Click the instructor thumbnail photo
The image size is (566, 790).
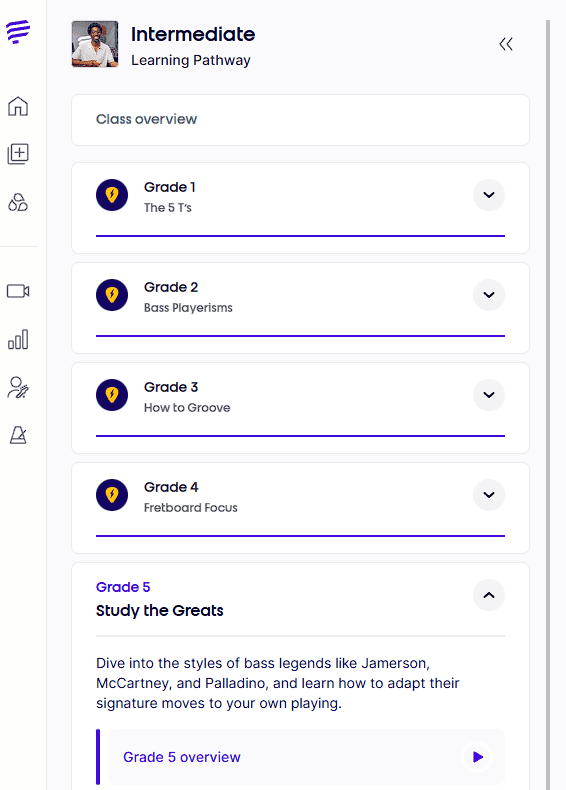pos(95,44)
